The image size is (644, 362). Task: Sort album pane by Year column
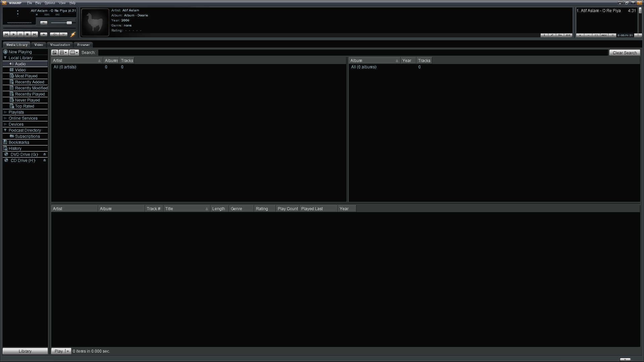point(408,61)
